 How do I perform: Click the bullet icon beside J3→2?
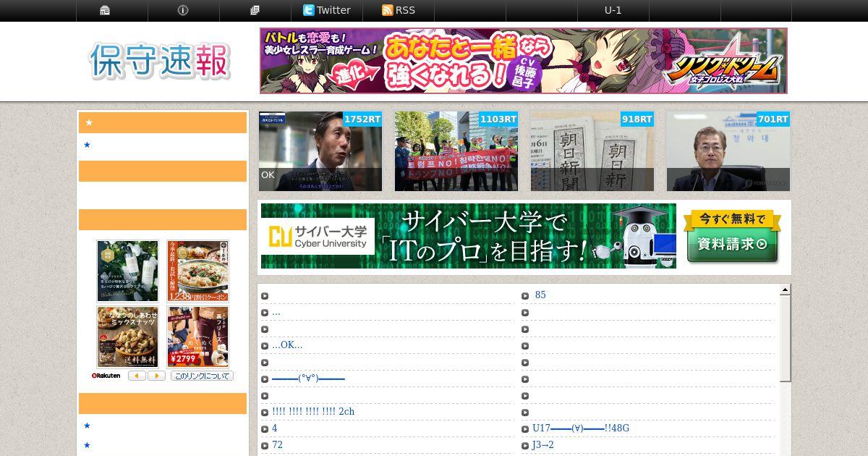[526, 446]
